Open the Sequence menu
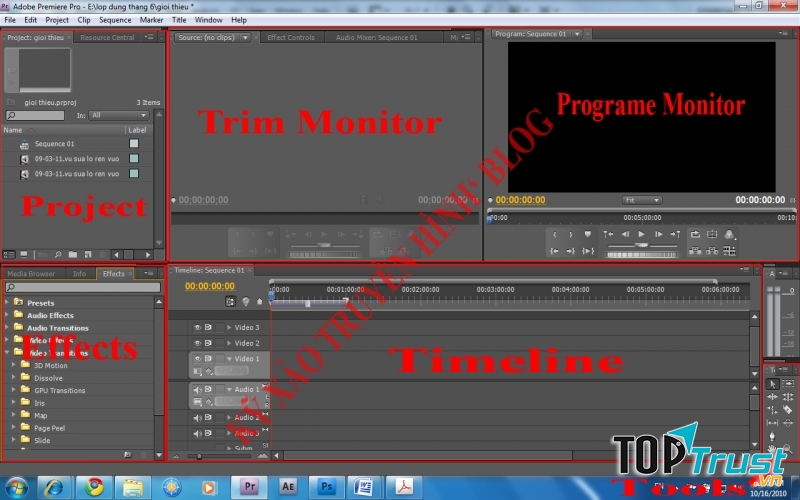 click(115, 19)
